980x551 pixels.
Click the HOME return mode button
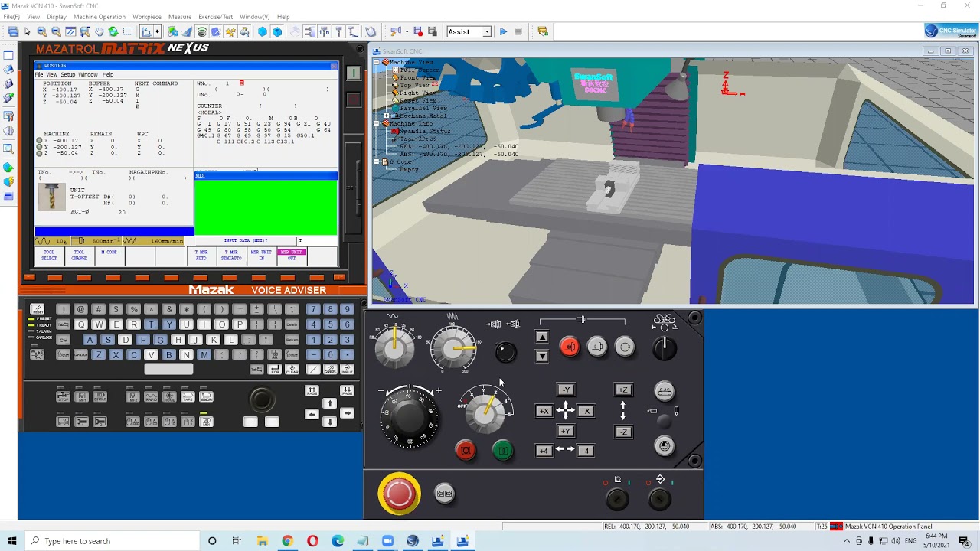[x=170, y=396]
